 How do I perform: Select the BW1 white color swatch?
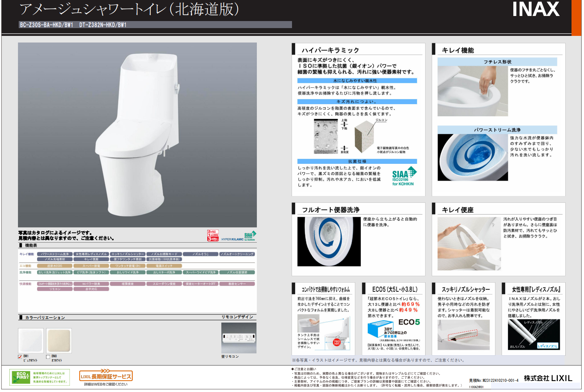coord(31,341)
